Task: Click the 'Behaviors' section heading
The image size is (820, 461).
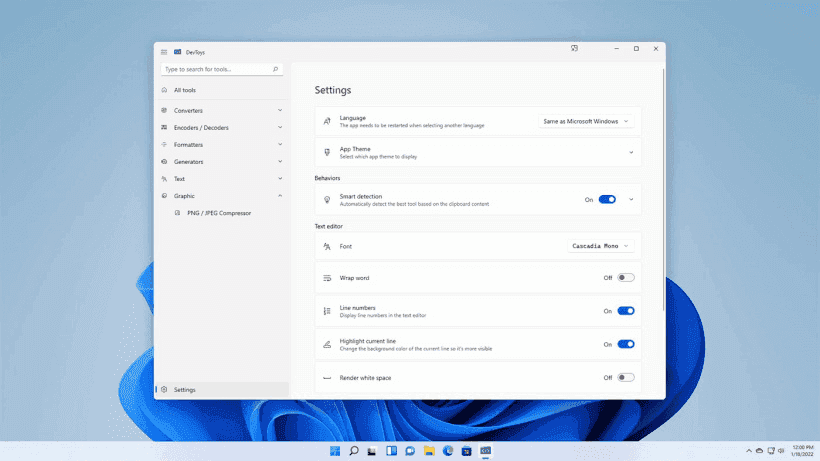Action: pyautogui.click(x=327, y=178)
